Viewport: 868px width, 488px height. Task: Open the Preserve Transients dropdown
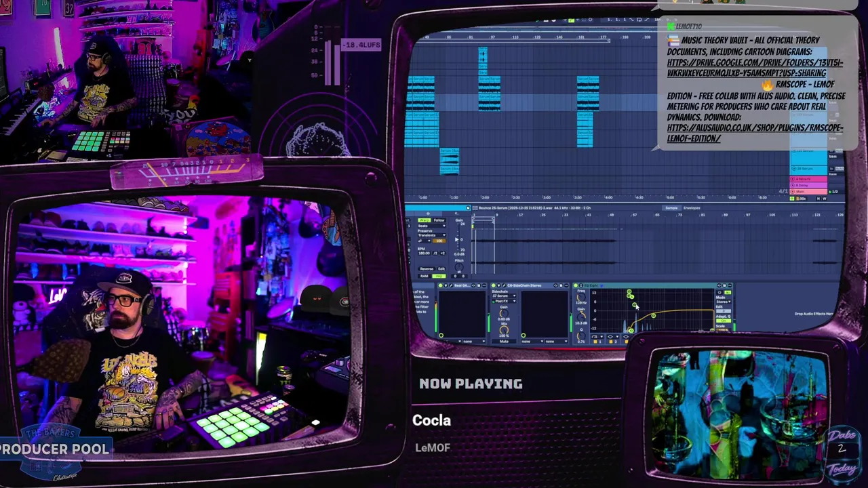click(432, 235)
